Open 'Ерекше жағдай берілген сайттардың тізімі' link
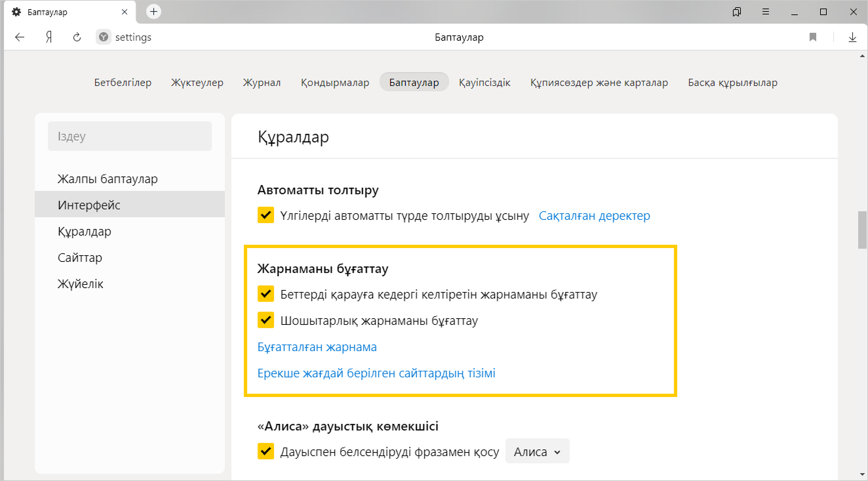The height and width of the screenshot is (481, 868). click(x=376, y=373)
